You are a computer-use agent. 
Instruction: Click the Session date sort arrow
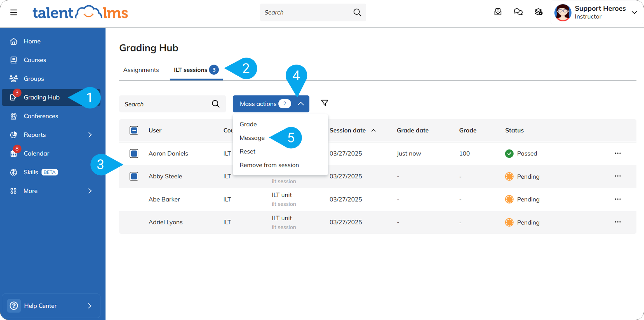[373, 131]
